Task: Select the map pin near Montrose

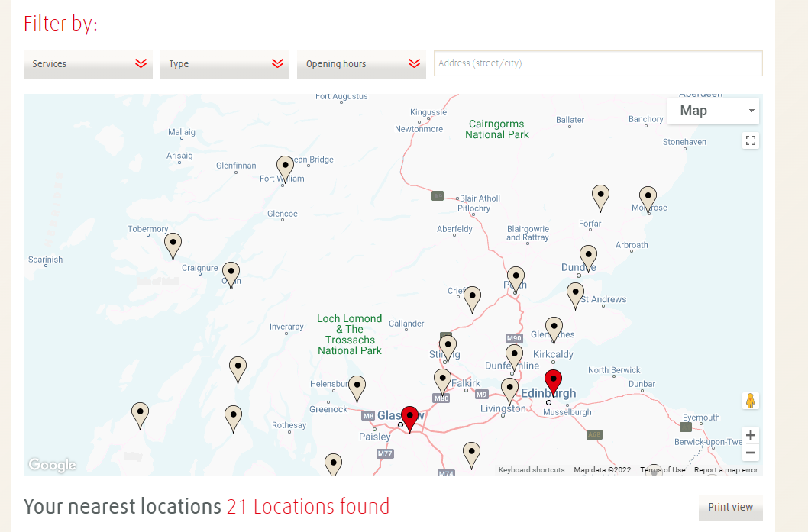Action: (x=648, y=198)
